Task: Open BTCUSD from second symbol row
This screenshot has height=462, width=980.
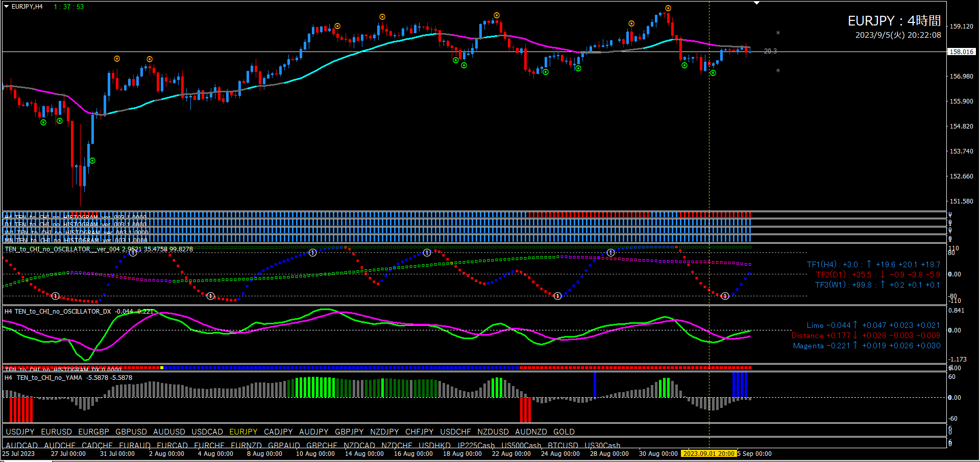Action: (x=563, y=446)
